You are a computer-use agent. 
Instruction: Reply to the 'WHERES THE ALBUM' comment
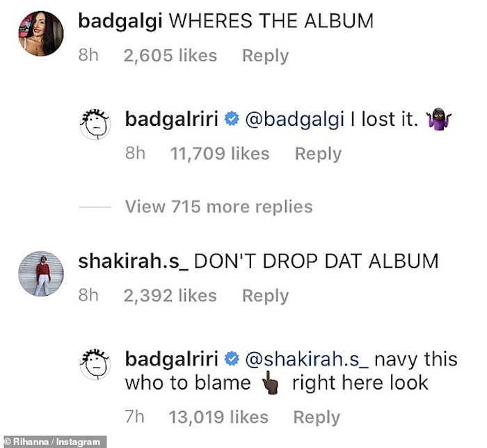coord(266,56)
